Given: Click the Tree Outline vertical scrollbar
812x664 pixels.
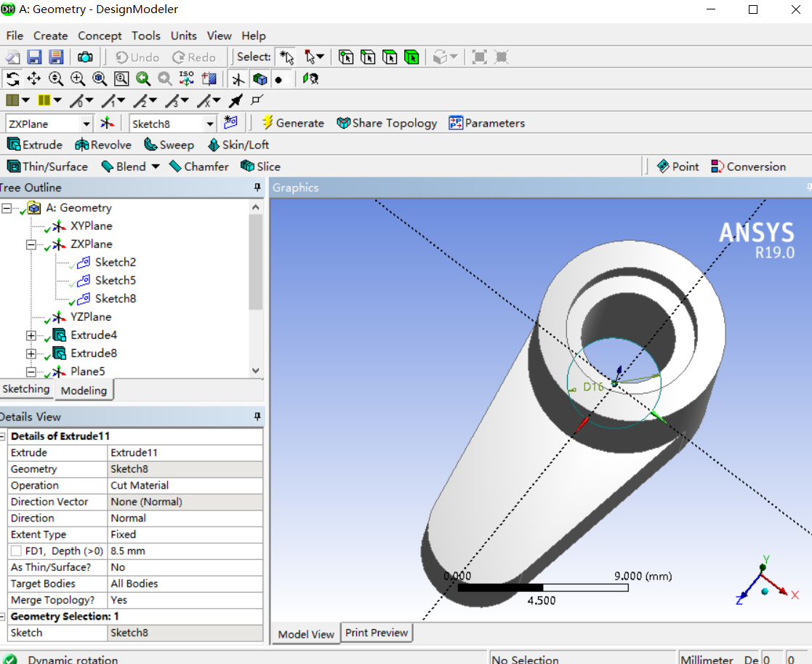Looking at the screenshot, I should point(255,262).
